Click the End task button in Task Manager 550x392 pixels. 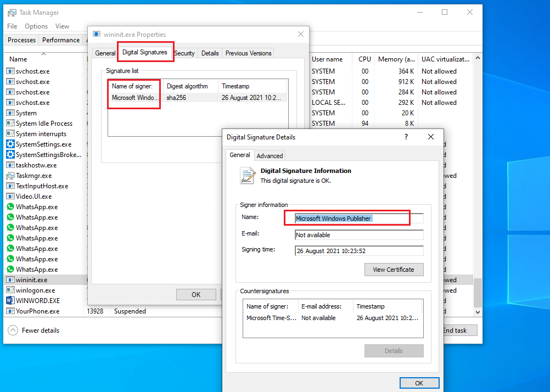point(459,330)
